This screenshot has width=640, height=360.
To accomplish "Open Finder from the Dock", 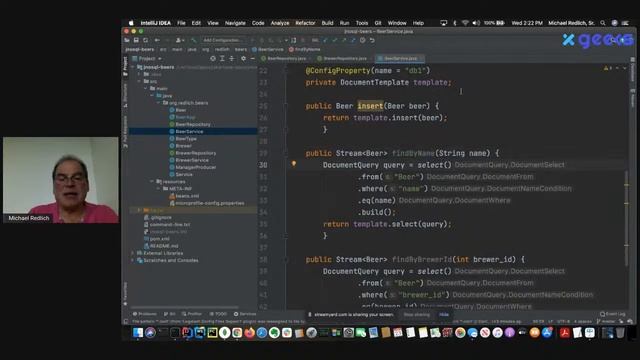I will tap(138, 333).
